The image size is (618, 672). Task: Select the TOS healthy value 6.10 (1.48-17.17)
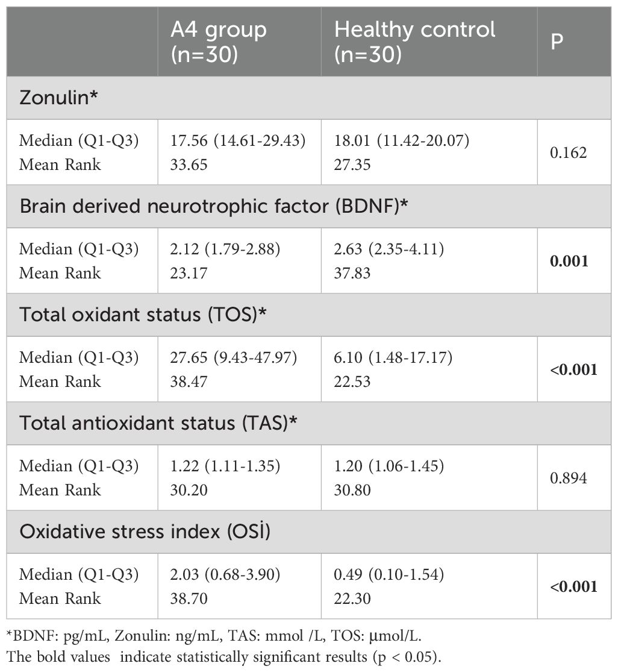[393, 357]
